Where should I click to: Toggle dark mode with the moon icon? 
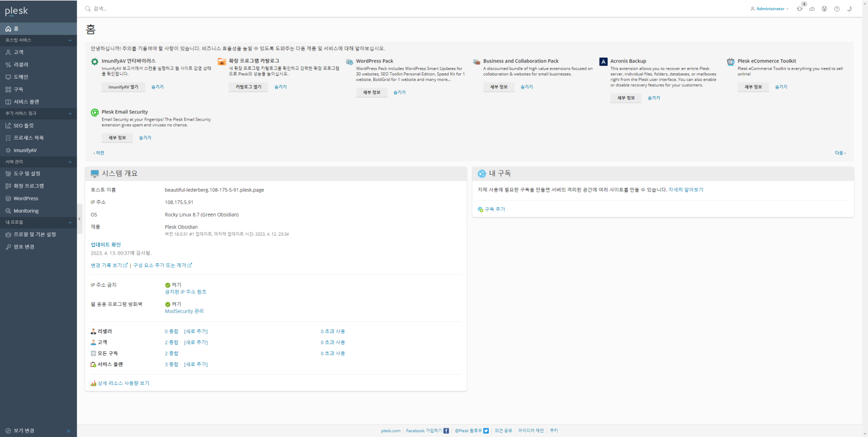click(849, 9)
